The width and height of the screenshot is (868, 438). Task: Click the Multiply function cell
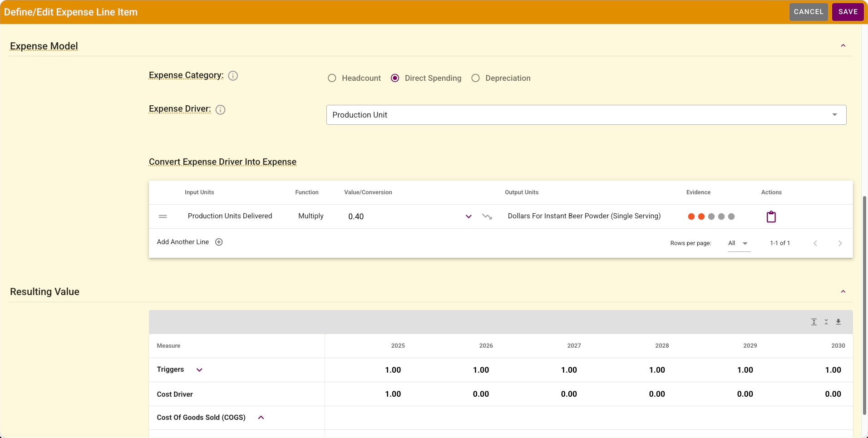(x=311, y=216)
